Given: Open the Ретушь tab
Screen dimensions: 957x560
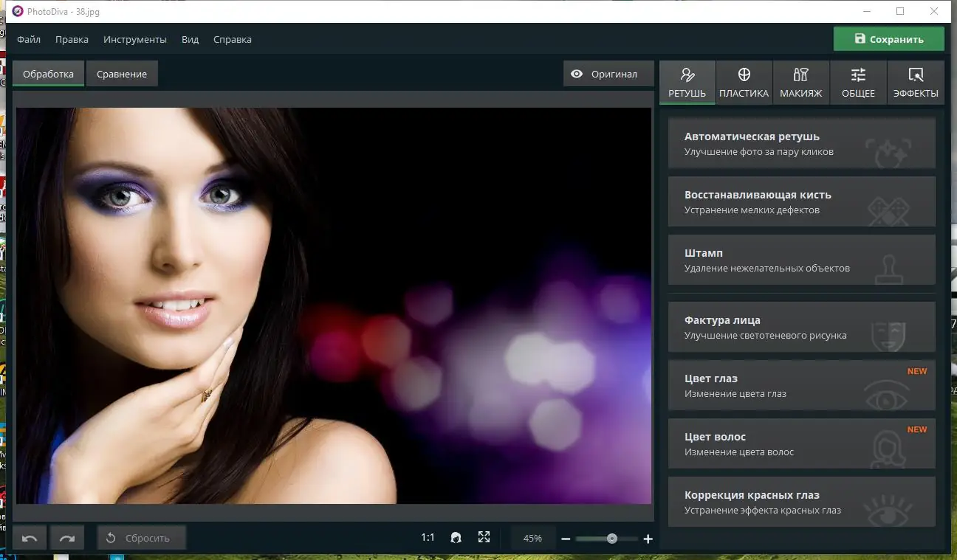Looking at the screenshot, I should pyautogui.click(x=687, y=82).
